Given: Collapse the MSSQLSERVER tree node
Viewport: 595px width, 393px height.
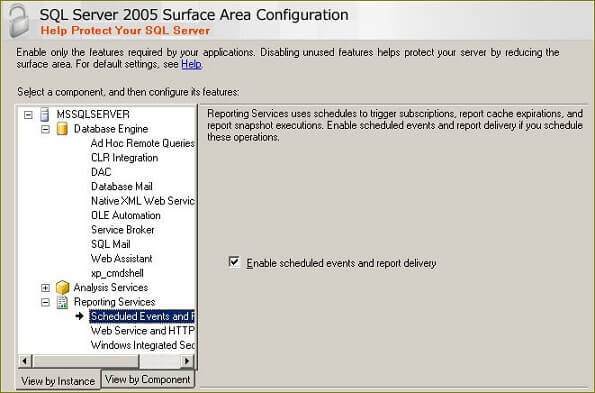Looking at the screenshot, I should pos(28,115).
